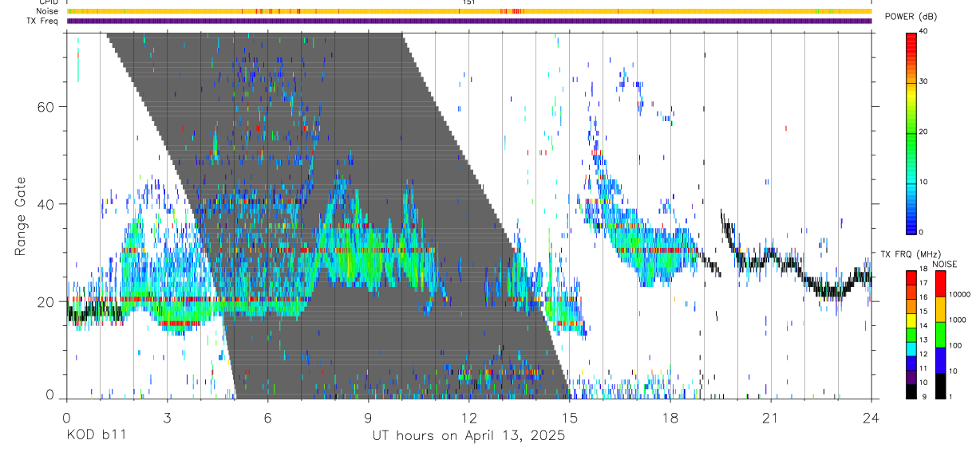Click the "UT hours on April 13, 2025" axis title
The height and width of the screenshot is (452, 980).
[468, 436]
